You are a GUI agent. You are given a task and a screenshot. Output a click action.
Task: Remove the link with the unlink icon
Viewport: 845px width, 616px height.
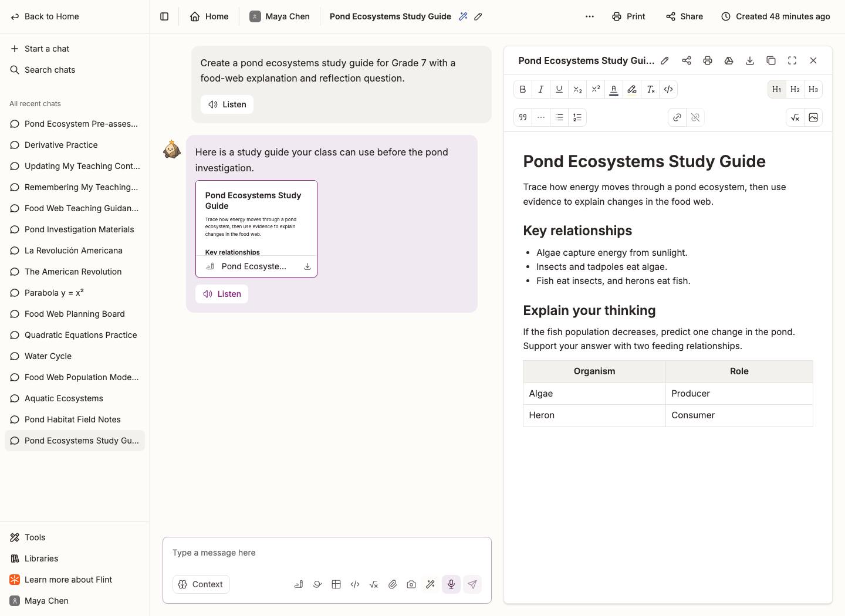point(695,117)
